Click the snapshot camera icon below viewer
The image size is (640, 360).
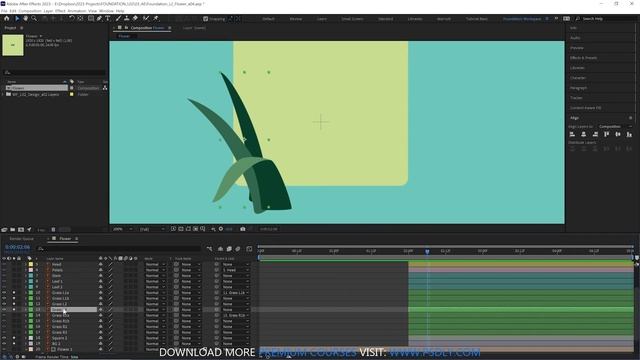coord(243,229)
